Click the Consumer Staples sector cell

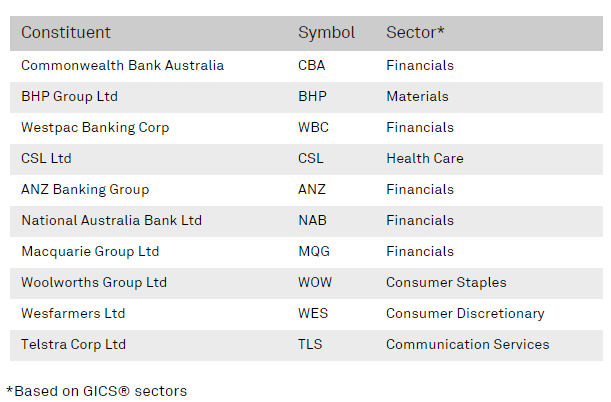point(446,282)
